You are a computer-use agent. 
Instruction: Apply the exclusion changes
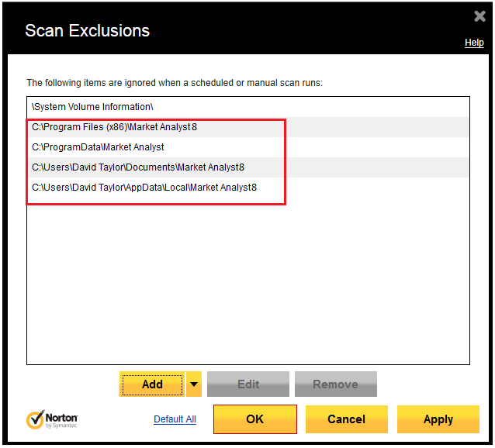coord(438,419)
